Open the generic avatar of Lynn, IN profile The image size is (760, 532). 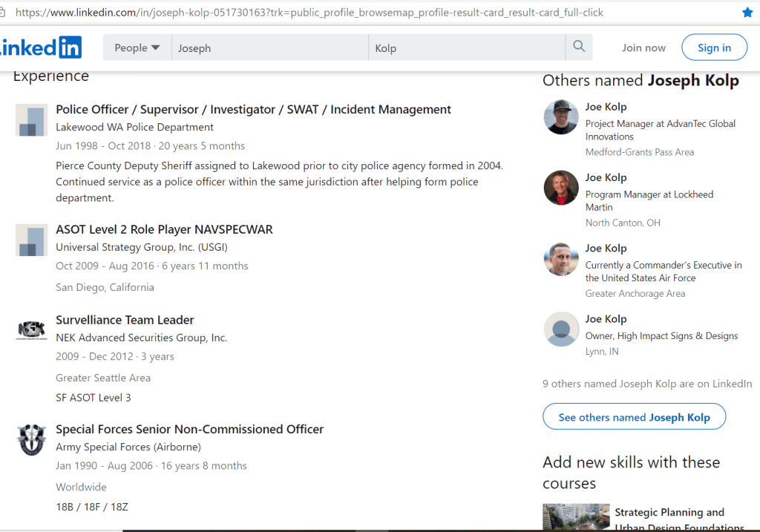point(561,329)
